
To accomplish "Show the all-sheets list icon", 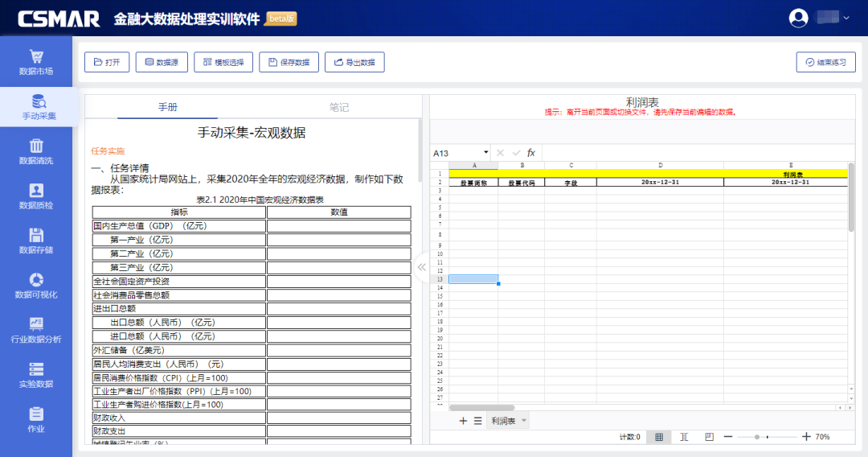I will point(477,421).
